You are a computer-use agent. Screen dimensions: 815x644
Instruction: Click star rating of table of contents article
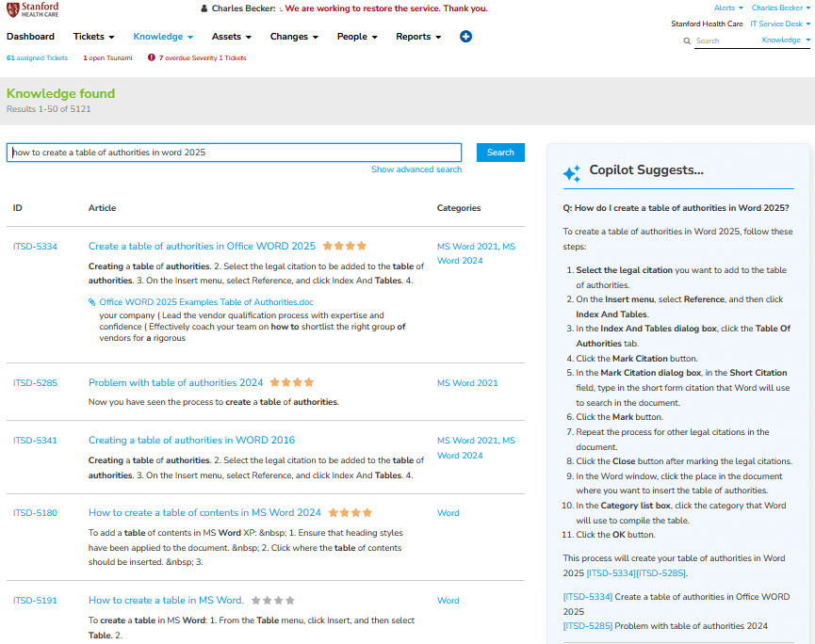click(x=350, y=512)
